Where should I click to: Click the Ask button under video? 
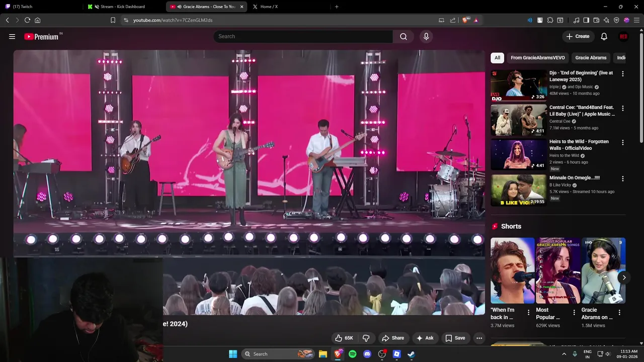coord(425,338)
